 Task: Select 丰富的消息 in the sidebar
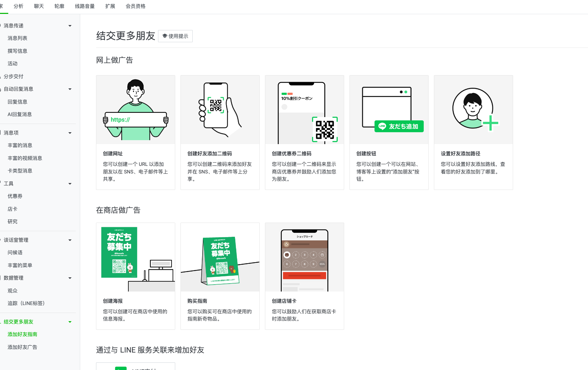20,145
